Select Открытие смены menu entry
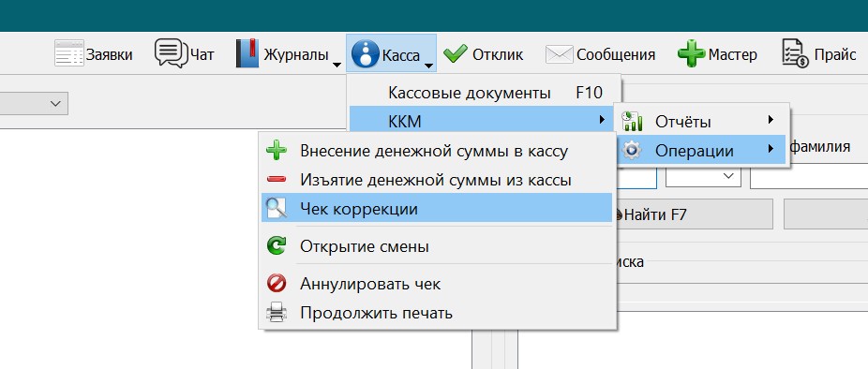Image resolution: width=868 pixels, height=369 pixels. coord(437,245)
